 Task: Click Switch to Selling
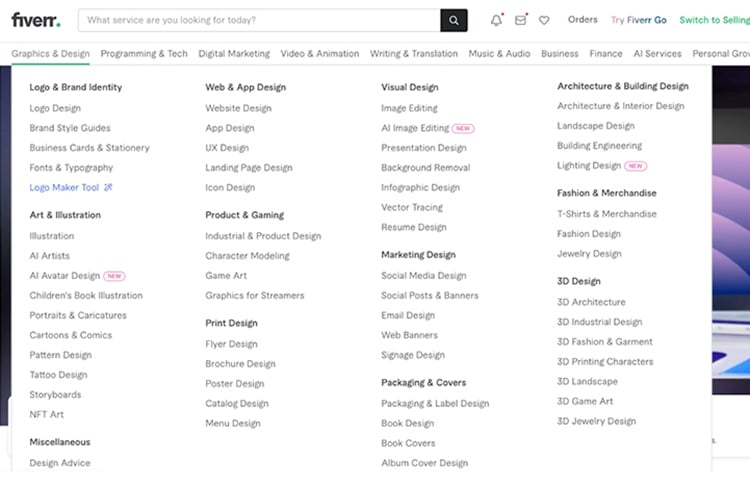(x=714, y=20)
